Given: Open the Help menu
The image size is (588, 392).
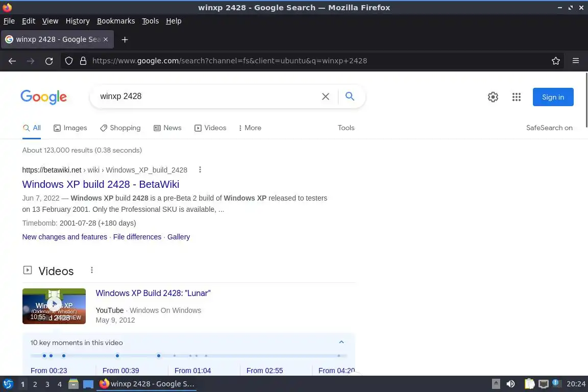Looking at the screenshot, I should pos(174,21).
